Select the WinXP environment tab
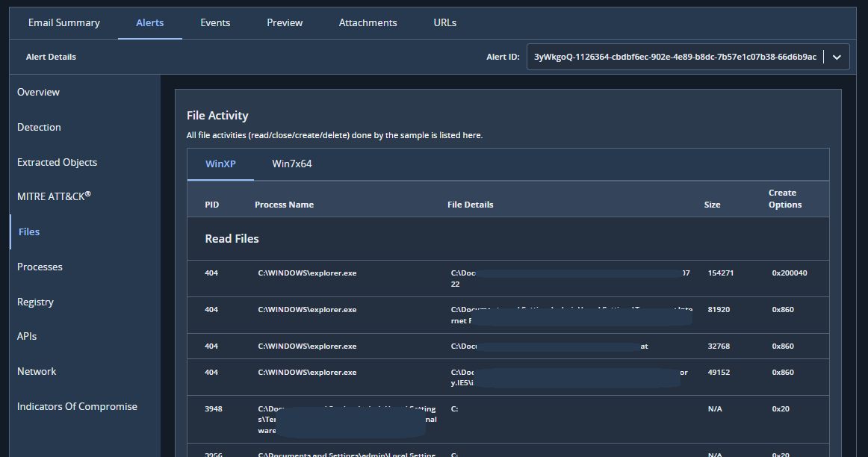868x457 pixels. (x=220, y=164)
